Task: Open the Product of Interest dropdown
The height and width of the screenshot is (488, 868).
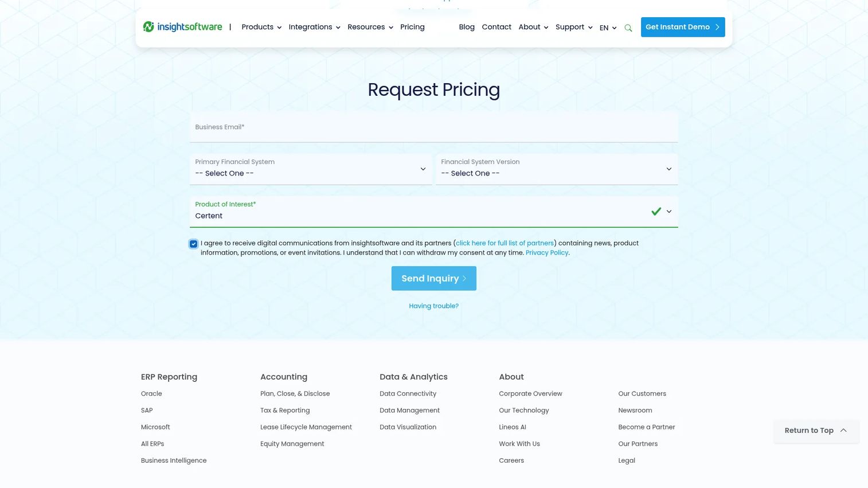Action: pos(434,212)
